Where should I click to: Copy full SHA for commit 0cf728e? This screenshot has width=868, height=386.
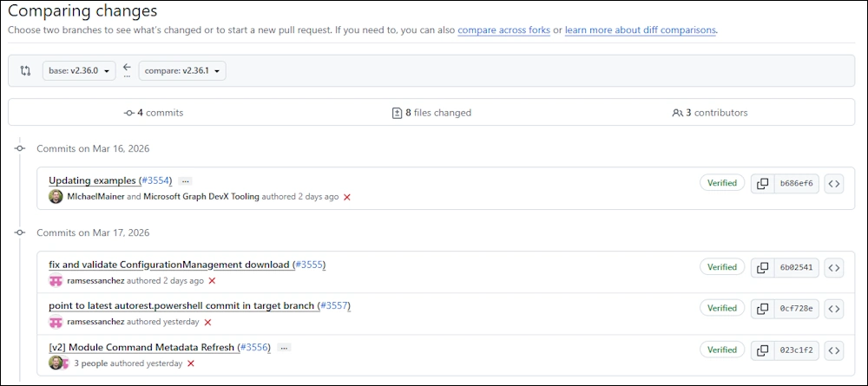[x=762, y=308]
